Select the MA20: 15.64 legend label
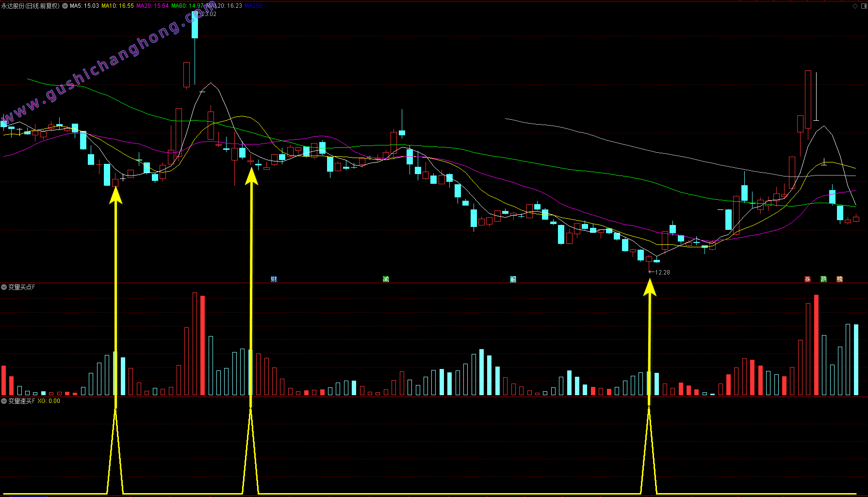Screen dimensions: 868x497 click(x=152, y=6)
